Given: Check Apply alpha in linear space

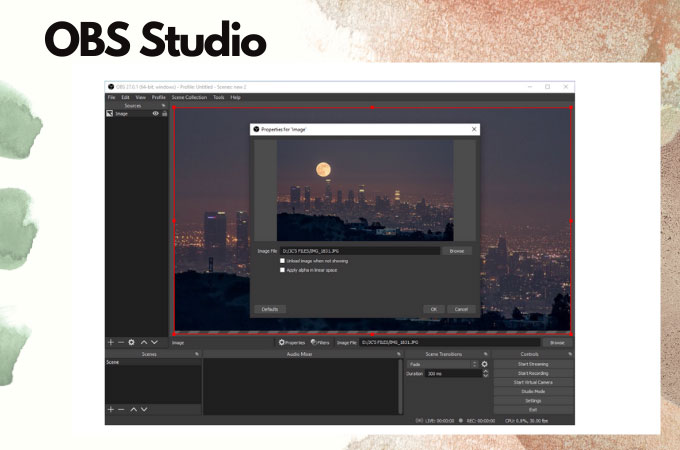Looking at the screenshot, I should pos(282,270).
